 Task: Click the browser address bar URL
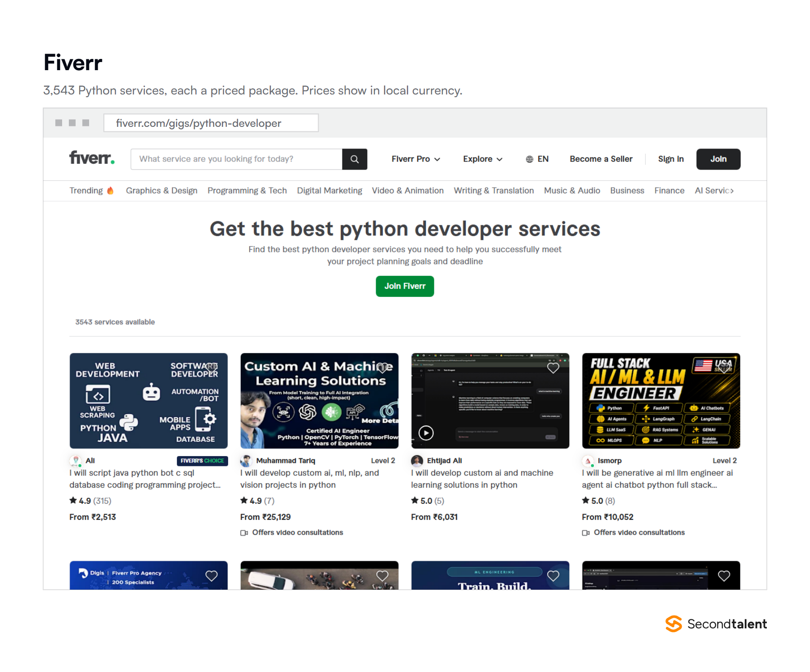tap(211, 123)
